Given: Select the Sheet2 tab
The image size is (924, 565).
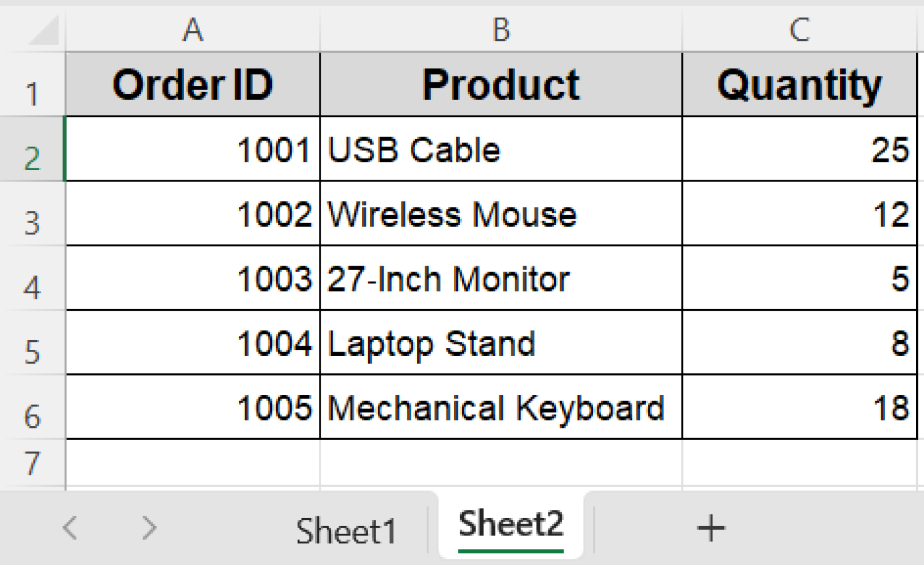Looking at the screenshot, I should pyautogui.click(x=511, y=524).
